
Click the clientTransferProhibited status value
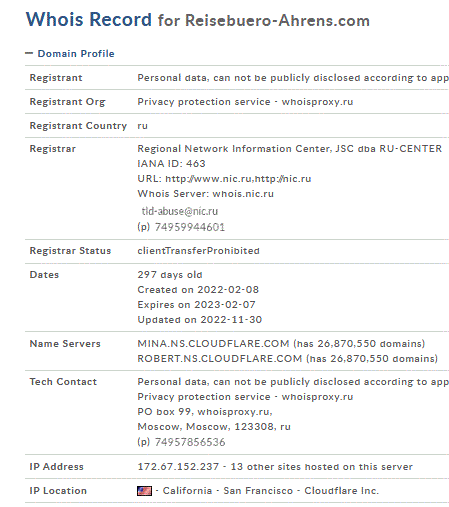click(x=198, y=251)
